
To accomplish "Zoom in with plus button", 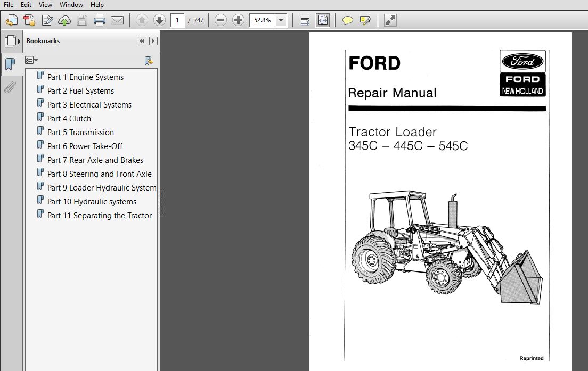I will [x=238, y=20].
